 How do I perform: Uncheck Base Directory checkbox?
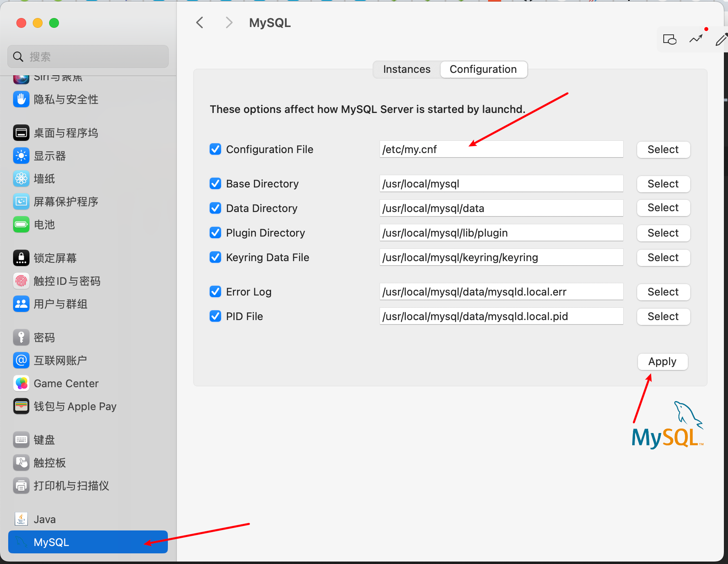pos(215,183)
